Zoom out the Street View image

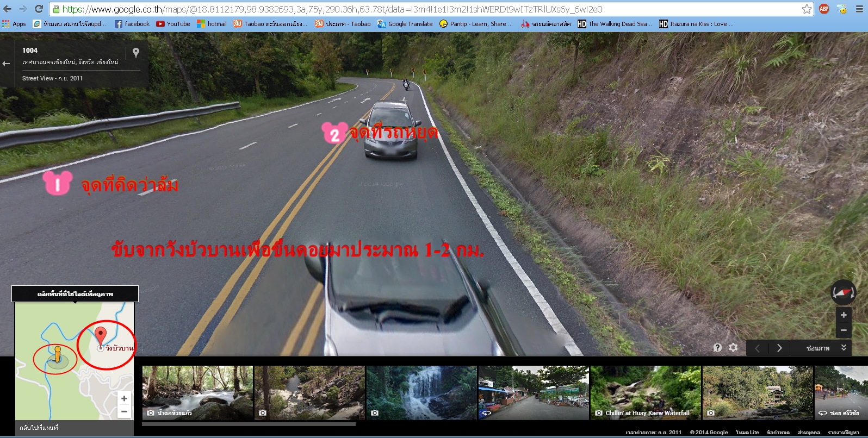(x=844, y=330)
